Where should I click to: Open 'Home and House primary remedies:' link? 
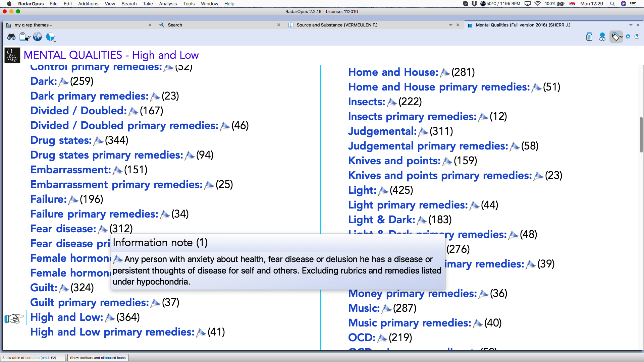(x=439, y=87)
